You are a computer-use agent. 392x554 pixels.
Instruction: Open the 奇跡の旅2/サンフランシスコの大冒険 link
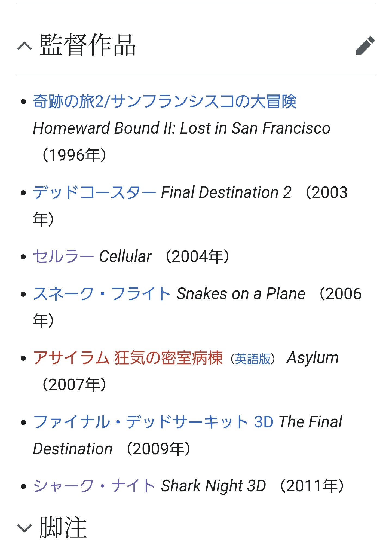coord(165,102)
